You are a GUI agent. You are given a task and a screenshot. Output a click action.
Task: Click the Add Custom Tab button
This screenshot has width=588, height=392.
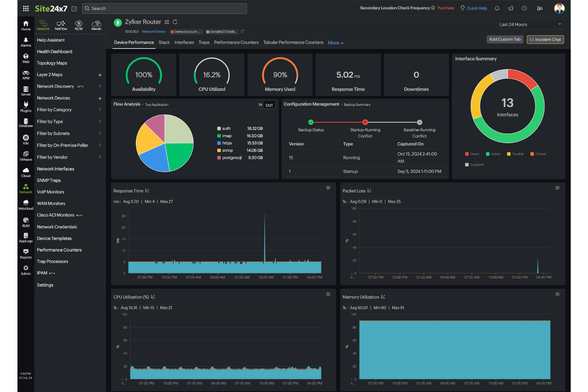tap(505, 39)
